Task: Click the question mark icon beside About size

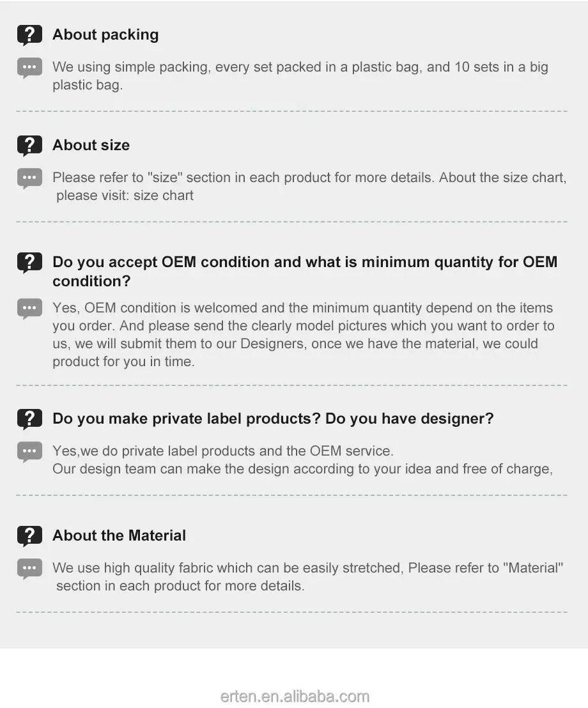Action: (30, 146)
